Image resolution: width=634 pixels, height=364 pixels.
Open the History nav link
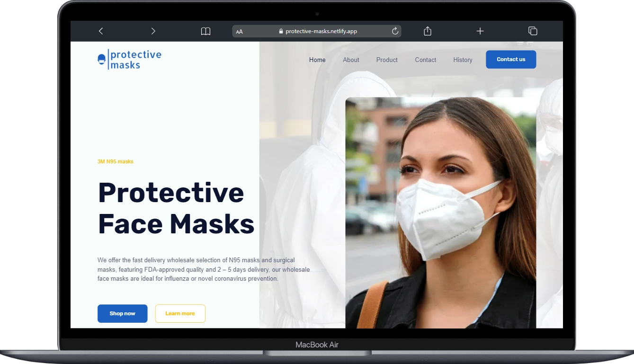[463, 60]
